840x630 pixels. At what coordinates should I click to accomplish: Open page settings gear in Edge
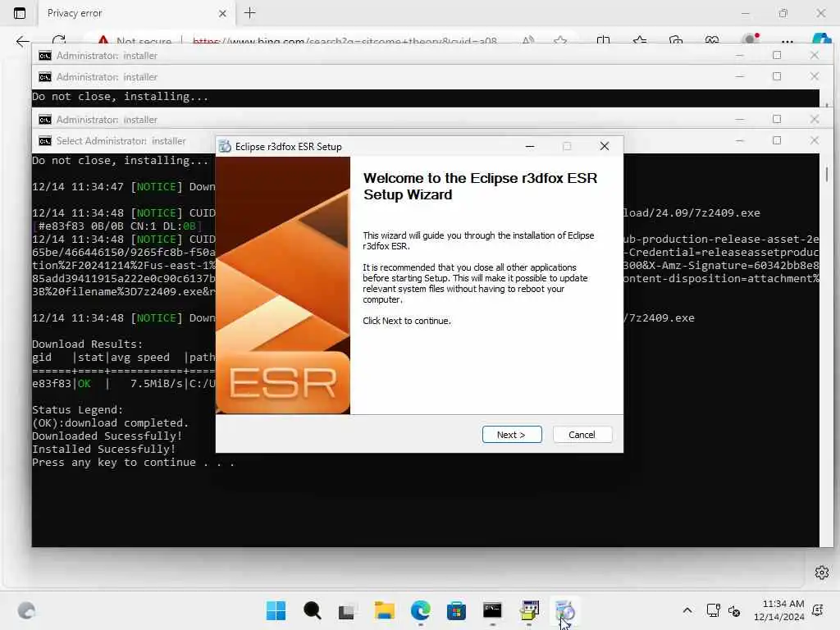click(x=822, y=573)
